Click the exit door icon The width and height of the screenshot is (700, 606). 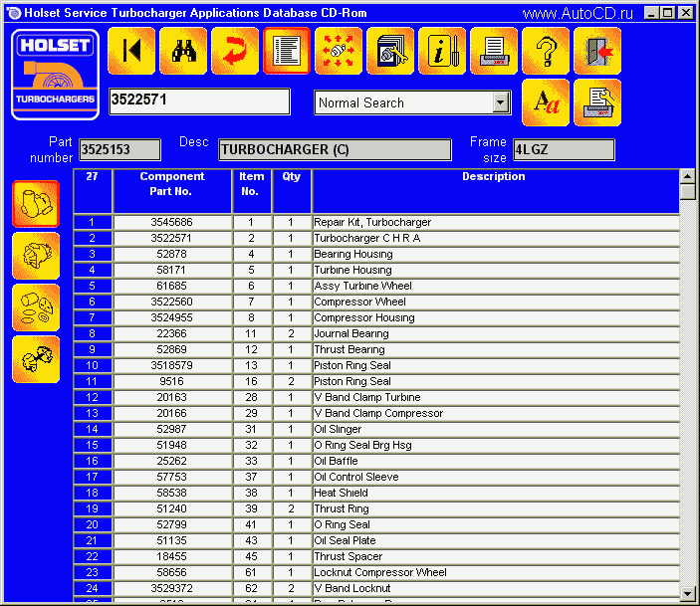tap(597, 51)
